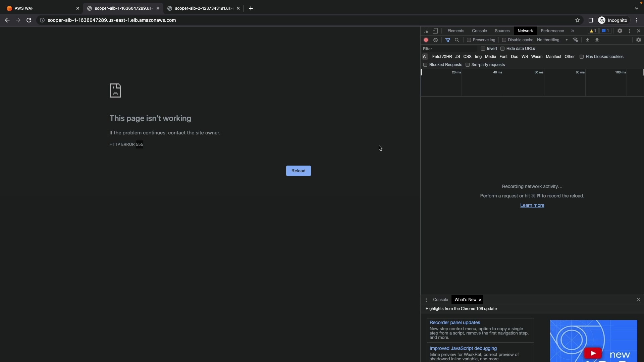Check the Disable cache option
Viewport: 644px width, 362px height.
coord(504,40)
